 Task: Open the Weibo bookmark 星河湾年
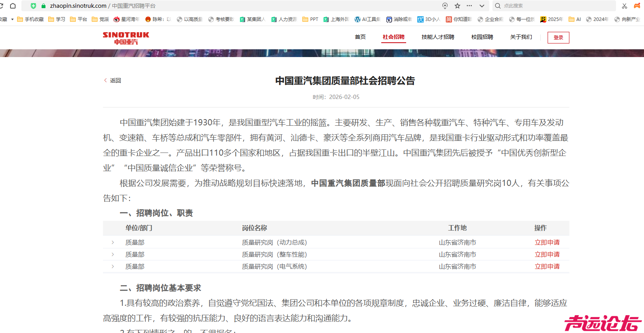(126, 19)
